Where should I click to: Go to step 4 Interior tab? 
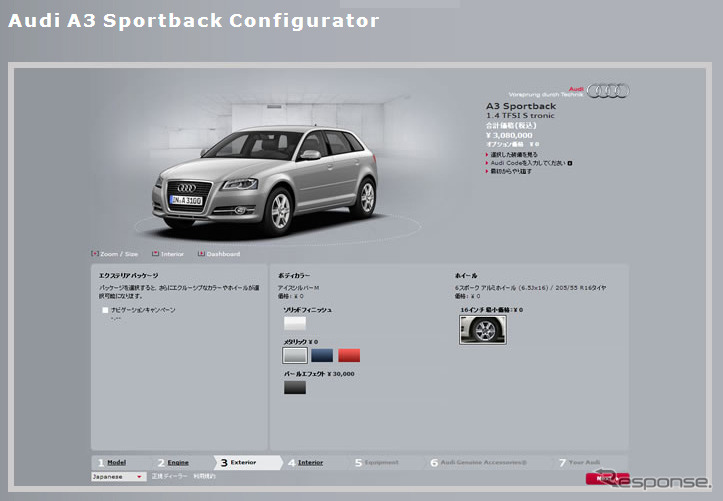coord(310,462)
